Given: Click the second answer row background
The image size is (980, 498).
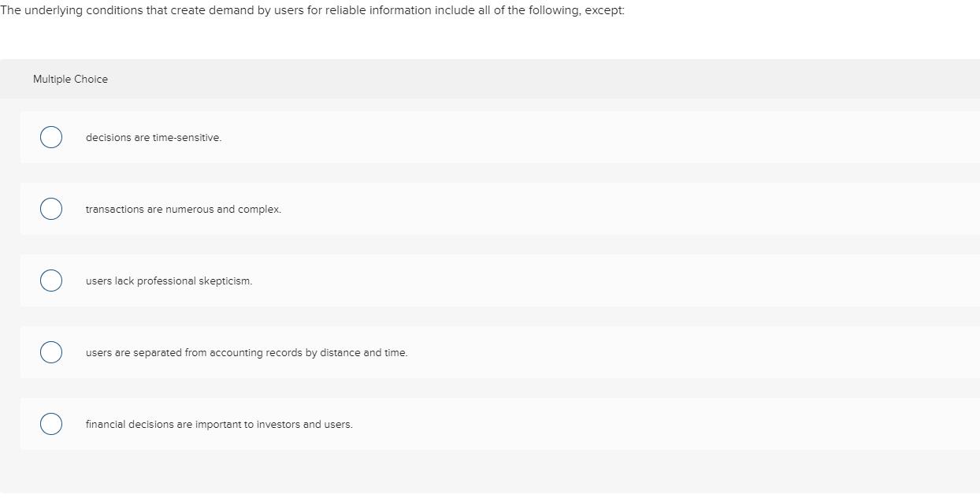Looking at the screenshot, I should [551, 209].
